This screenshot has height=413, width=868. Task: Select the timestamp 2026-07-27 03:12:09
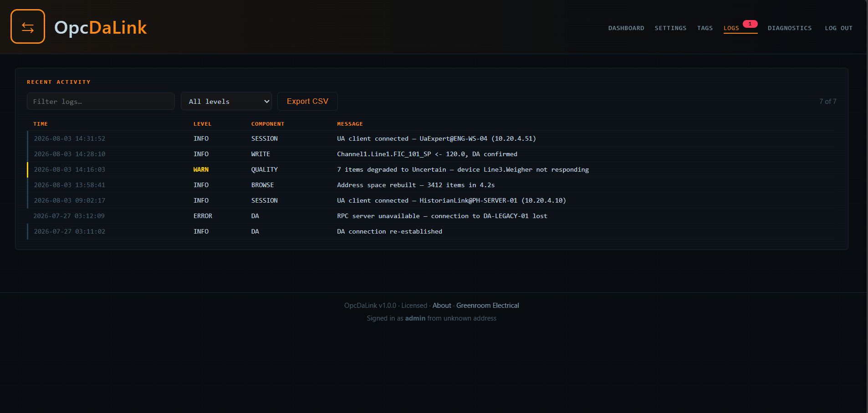coord(69,216)
